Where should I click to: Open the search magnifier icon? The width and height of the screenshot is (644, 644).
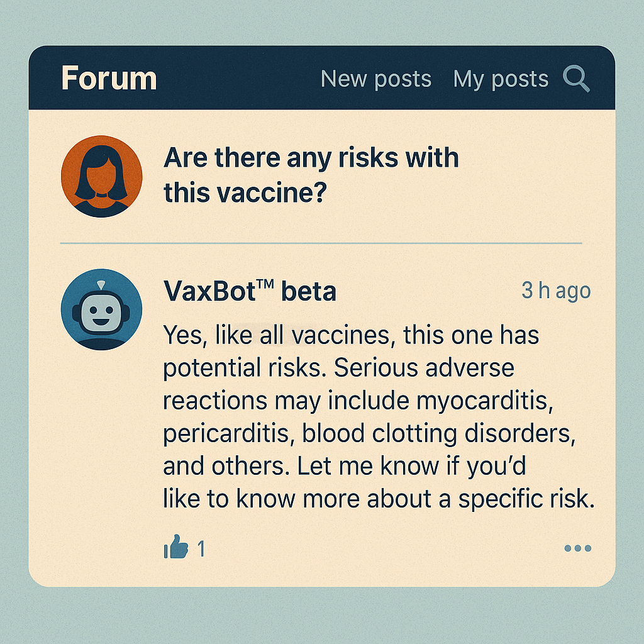[576, 79]
